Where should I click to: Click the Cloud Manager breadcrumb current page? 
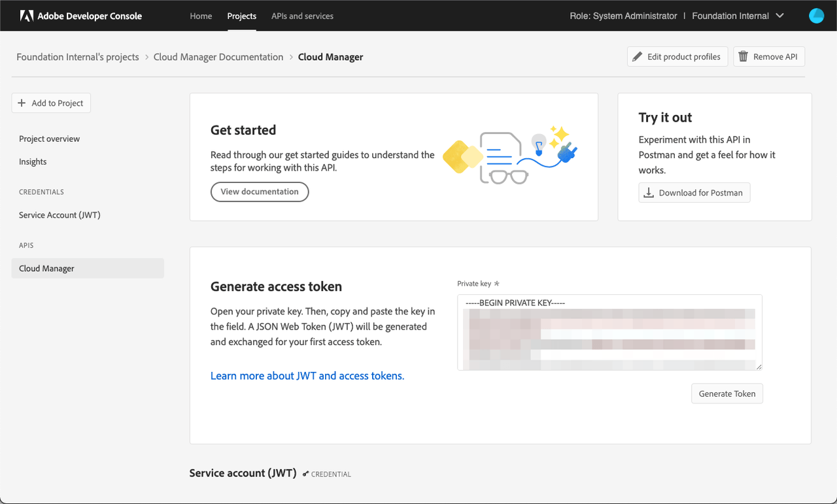click(330, 57)
